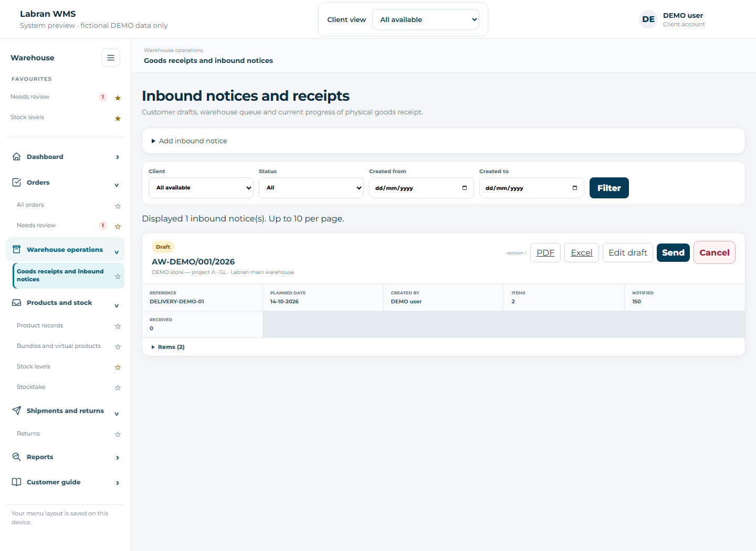Image resolution: width=756 pixels, height=551 pixels.
Task: Cancel the draft inbound notice
Action: (715, 252)
